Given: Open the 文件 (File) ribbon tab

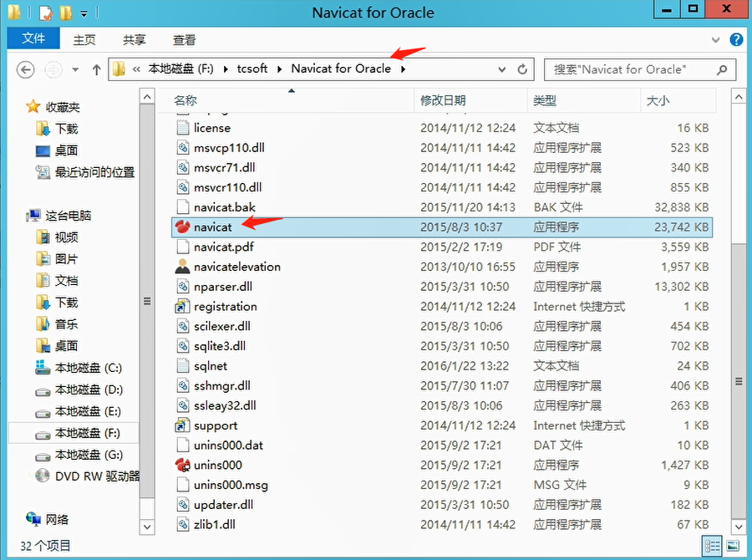Looking at the screenshot, I should (x=33, y=38).
